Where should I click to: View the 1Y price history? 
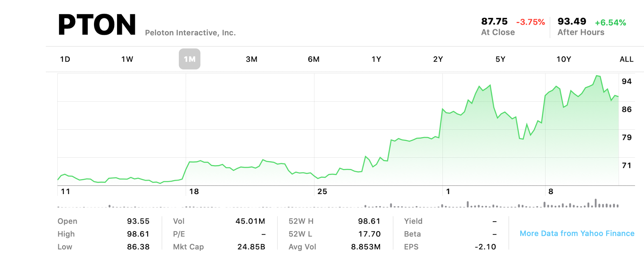tap(376, 59)
